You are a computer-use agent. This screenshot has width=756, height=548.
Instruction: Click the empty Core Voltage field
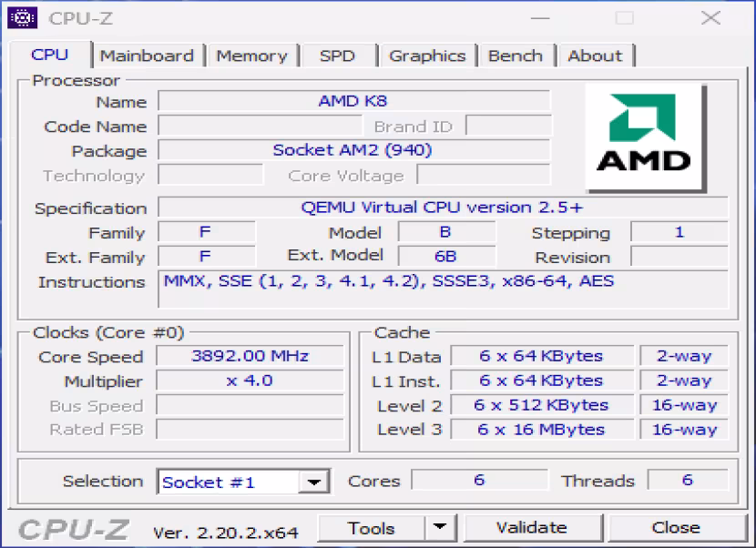[484, 175]
